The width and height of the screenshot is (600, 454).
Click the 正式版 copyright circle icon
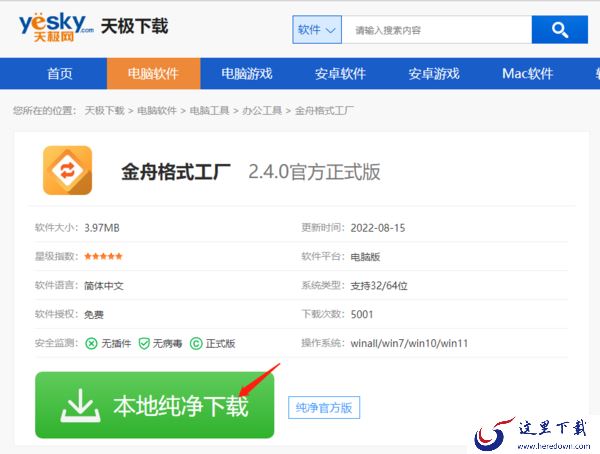pos(196,343)
